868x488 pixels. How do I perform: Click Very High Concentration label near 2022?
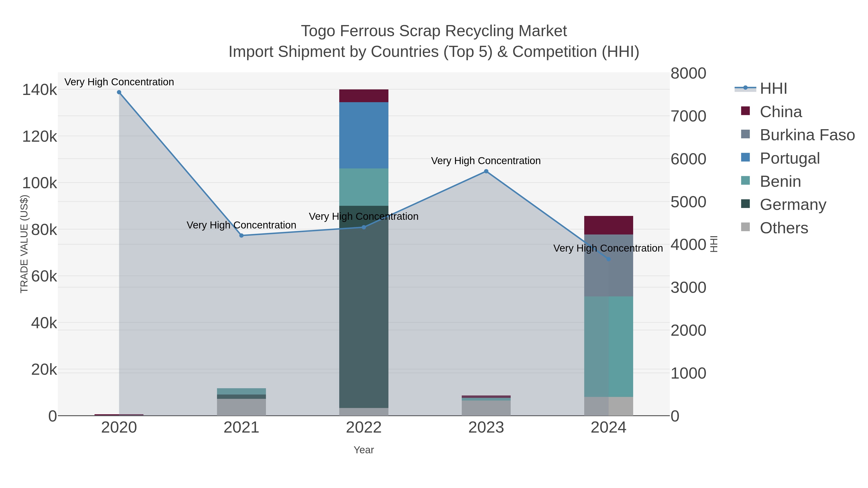tap(364, 217)
